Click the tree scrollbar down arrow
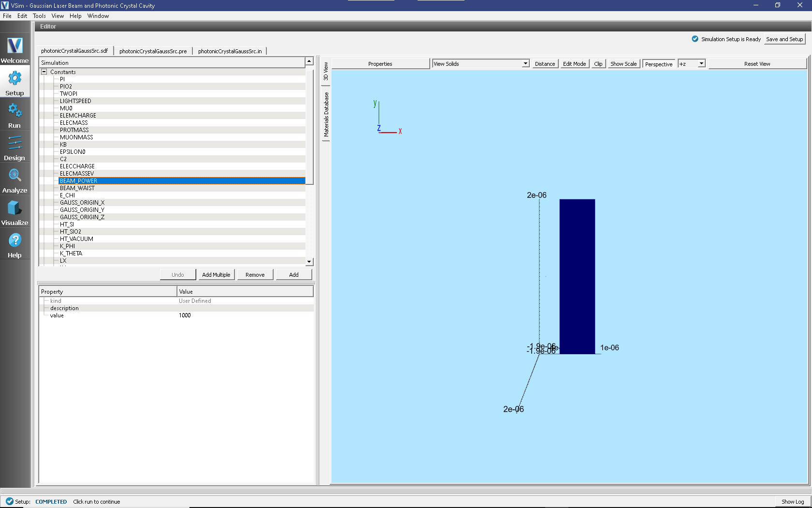The width and height of the screenshot is (812, 508). tap(309, 262)
